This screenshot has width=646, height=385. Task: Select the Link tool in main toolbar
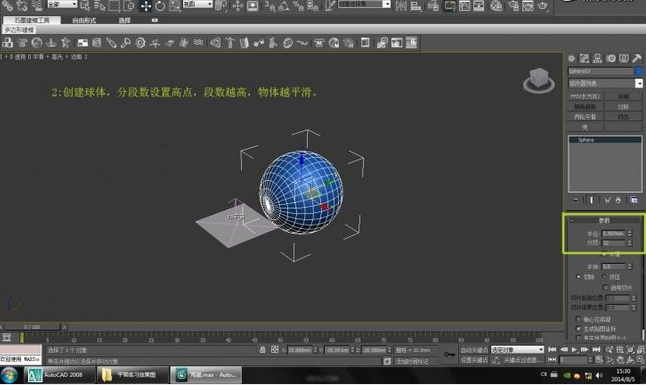(x=8, y=5)
